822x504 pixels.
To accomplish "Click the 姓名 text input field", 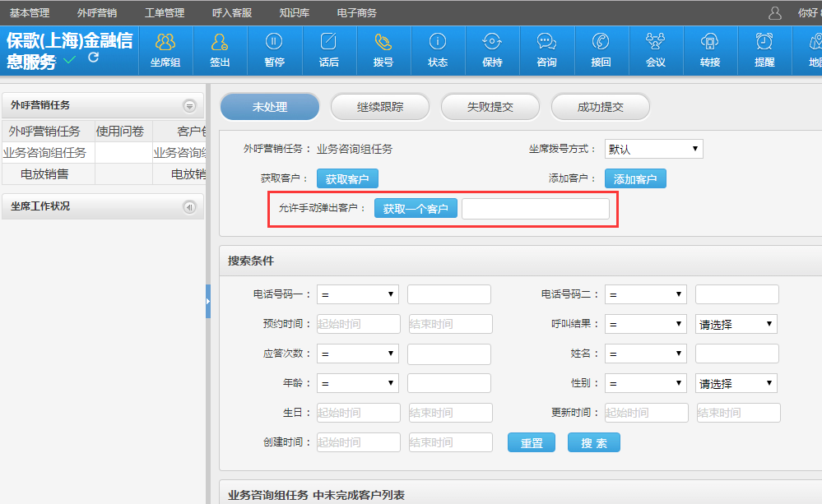I will coord(736,354).
